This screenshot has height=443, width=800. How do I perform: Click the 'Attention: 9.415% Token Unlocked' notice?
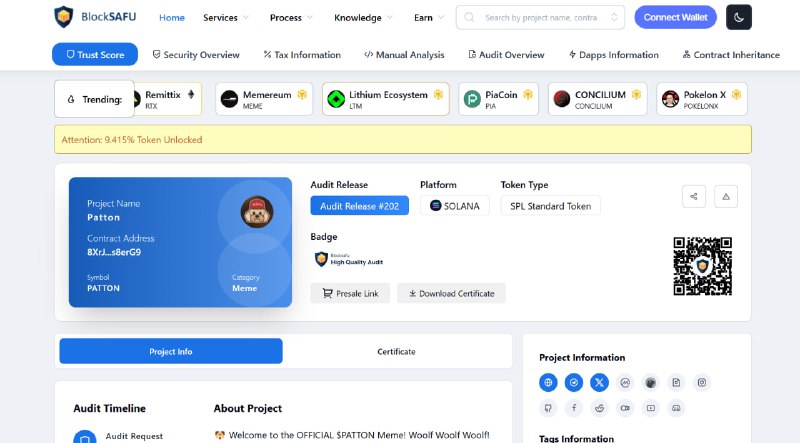[x=132, y=139]
